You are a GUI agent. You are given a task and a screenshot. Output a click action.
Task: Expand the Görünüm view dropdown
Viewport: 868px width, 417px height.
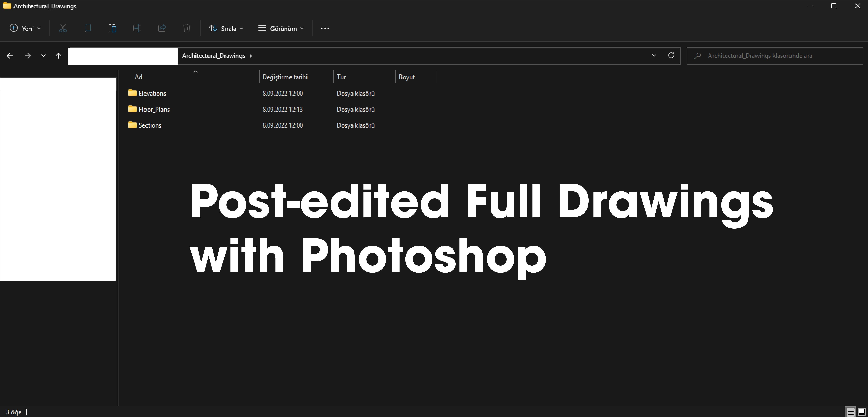[281, 28]
